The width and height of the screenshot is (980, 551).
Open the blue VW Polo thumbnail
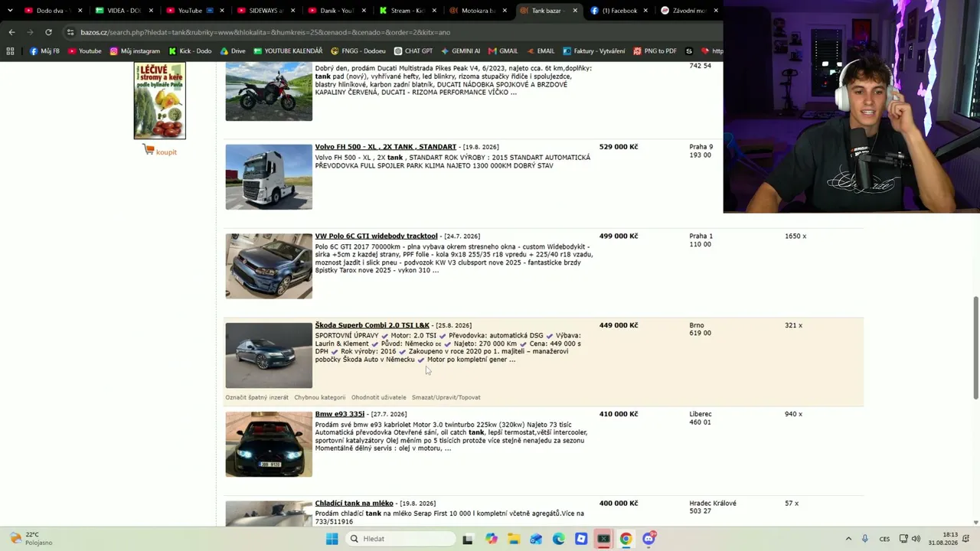coord(269,266)
